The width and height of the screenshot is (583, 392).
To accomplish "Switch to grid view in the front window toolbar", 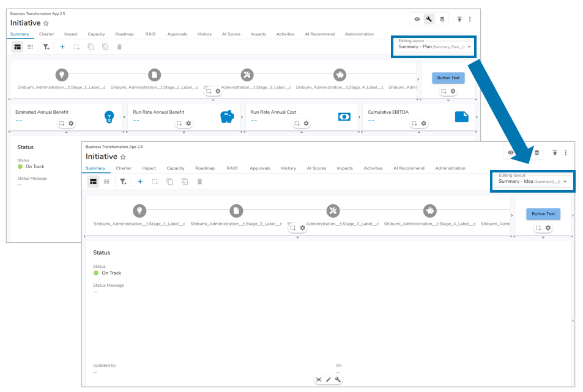I will (106, 182).
